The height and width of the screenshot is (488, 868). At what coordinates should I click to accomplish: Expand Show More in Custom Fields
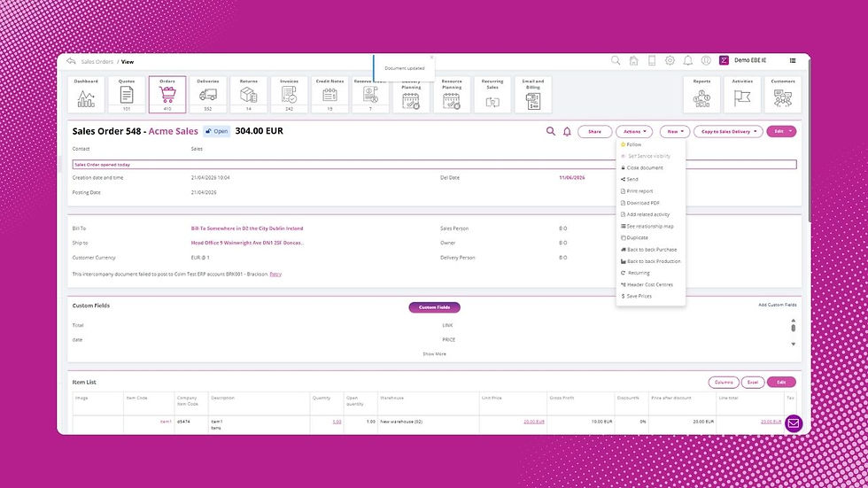pyautogui.click(x=434, y=354)
